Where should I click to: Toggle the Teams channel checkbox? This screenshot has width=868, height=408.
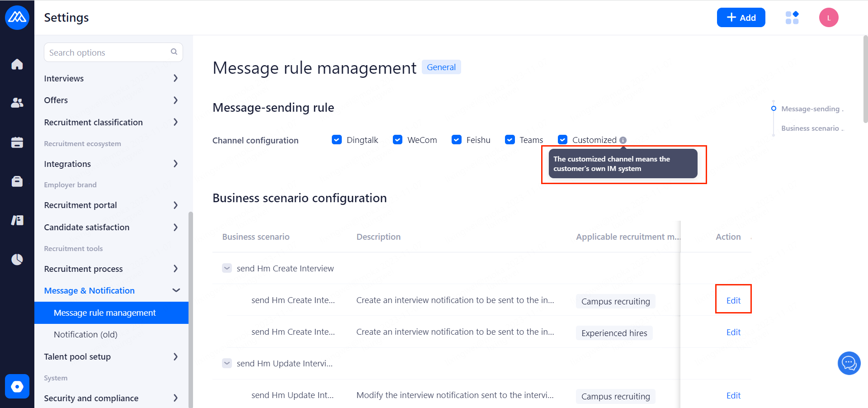tap(510, 140)
